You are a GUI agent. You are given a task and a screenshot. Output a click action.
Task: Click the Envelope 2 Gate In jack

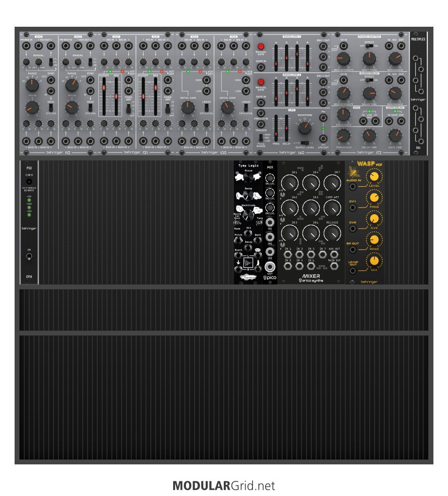pos(261,103)
